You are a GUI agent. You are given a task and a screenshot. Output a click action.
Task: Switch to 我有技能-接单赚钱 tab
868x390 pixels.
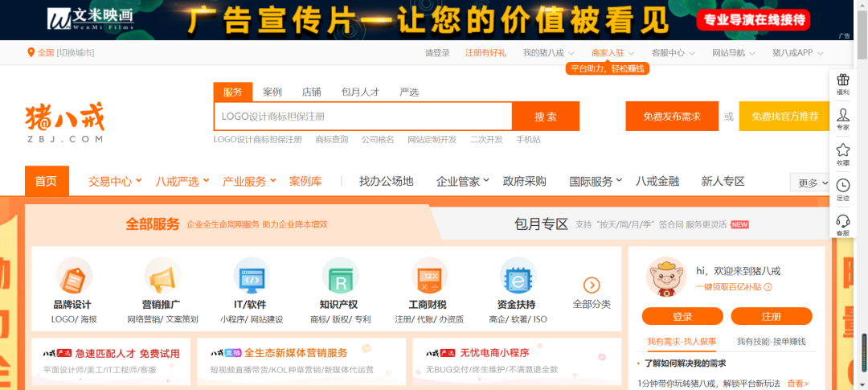pyautogui.click(x=771, y=342)
